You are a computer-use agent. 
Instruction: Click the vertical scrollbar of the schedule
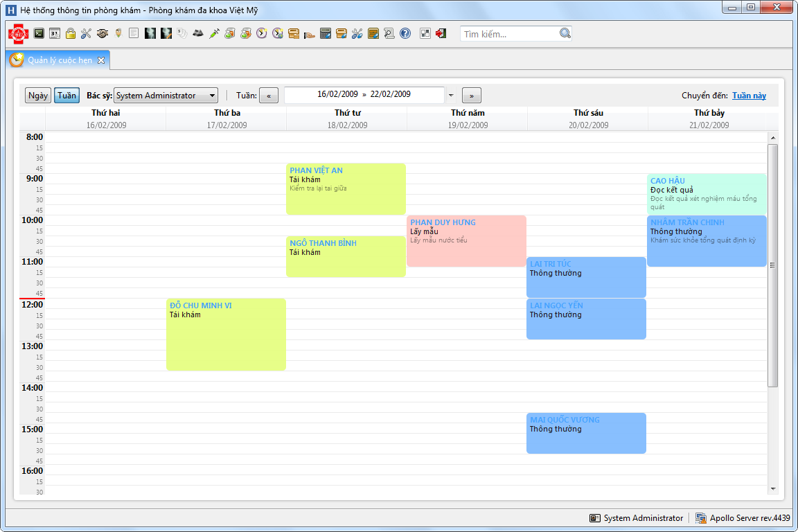pos(772,263)
